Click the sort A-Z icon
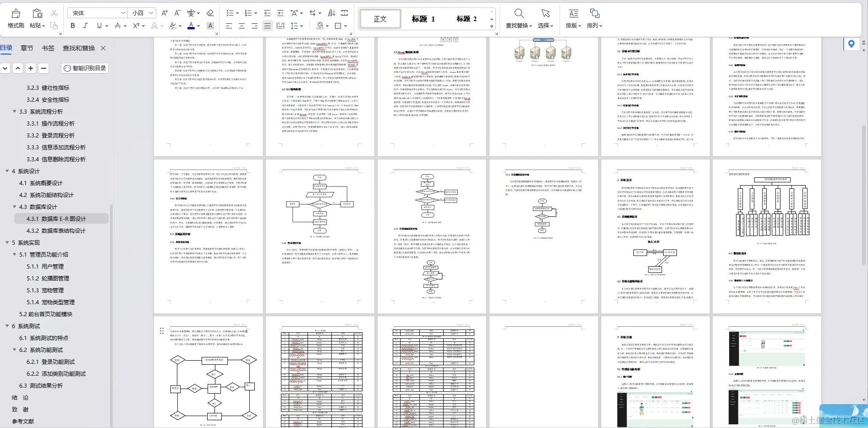The width and height of the screenshot is (868, 428). pyautogui.click(x=331, y=13)
